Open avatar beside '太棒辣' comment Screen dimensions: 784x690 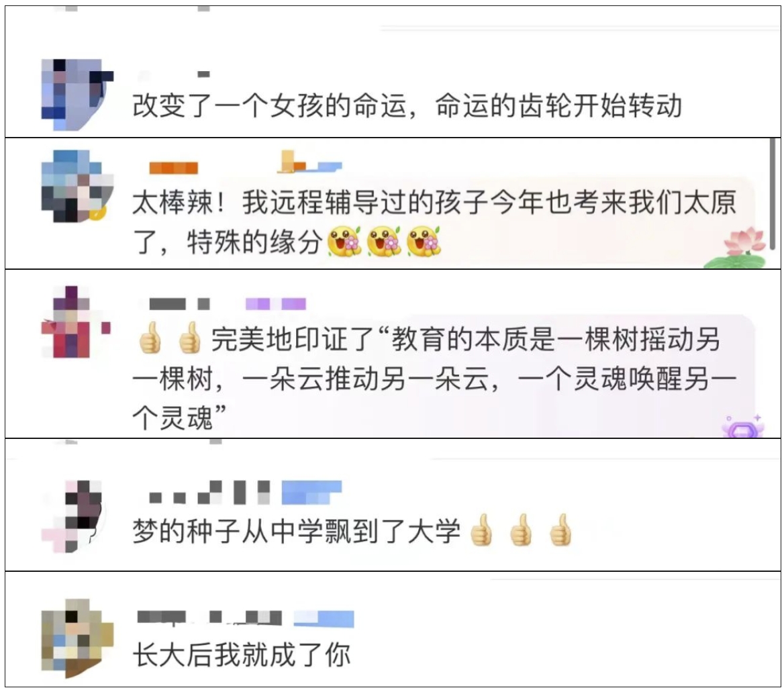(x=77, y=186)
